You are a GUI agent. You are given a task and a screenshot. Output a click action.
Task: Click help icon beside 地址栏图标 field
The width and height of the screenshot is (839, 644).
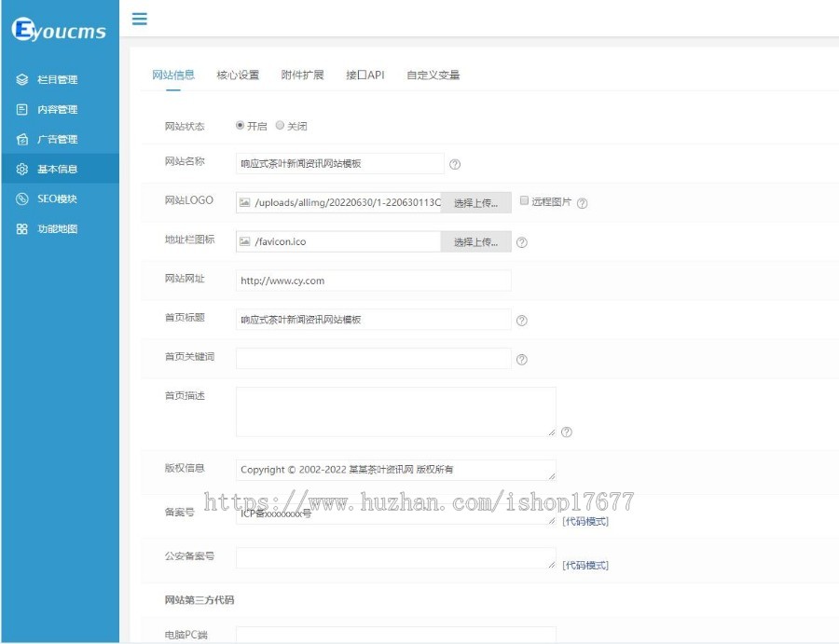[522, 242]
